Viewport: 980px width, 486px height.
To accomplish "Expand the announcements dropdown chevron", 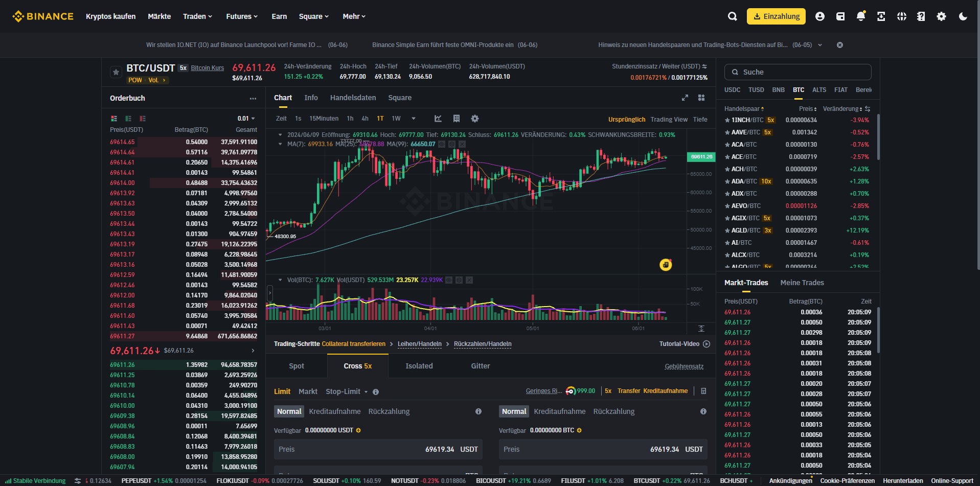I will point(820,45).
